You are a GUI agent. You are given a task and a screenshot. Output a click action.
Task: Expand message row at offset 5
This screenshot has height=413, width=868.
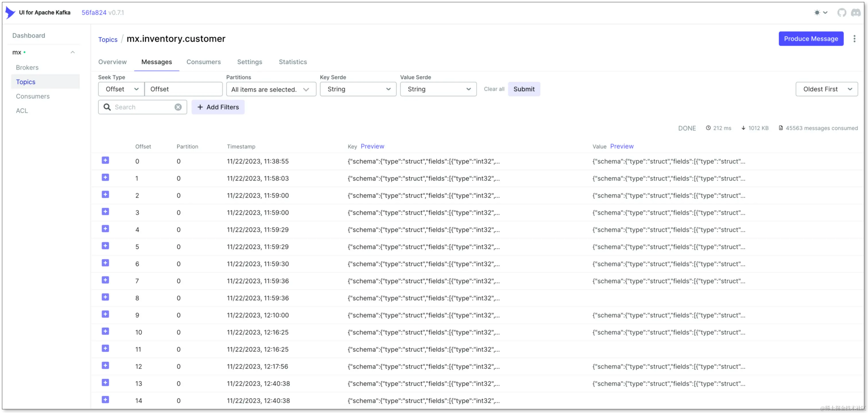[x=105, y=246]
